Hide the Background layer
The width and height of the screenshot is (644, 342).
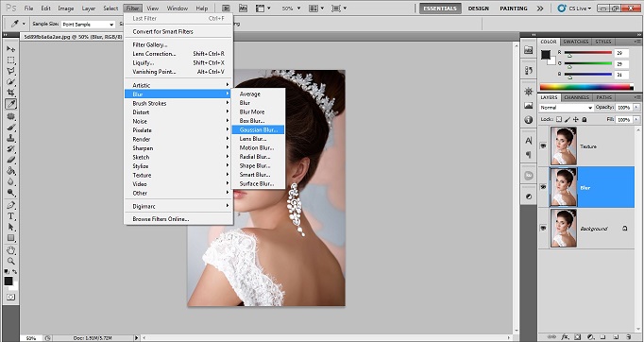pos(543,228)
